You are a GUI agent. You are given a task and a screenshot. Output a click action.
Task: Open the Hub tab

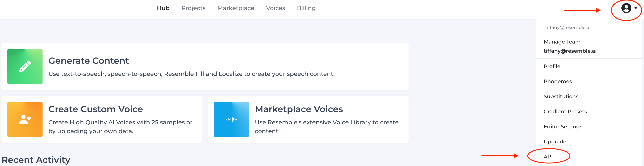[163, 8]
